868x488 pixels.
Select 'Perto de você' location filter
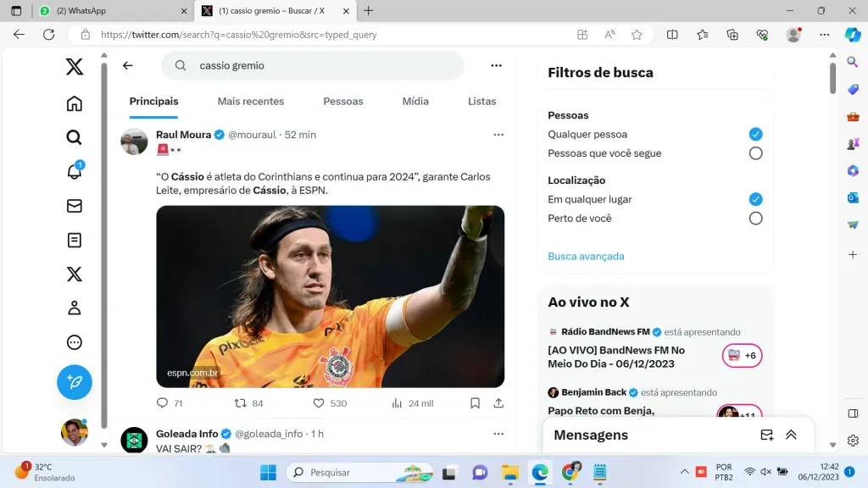[755, 219]
